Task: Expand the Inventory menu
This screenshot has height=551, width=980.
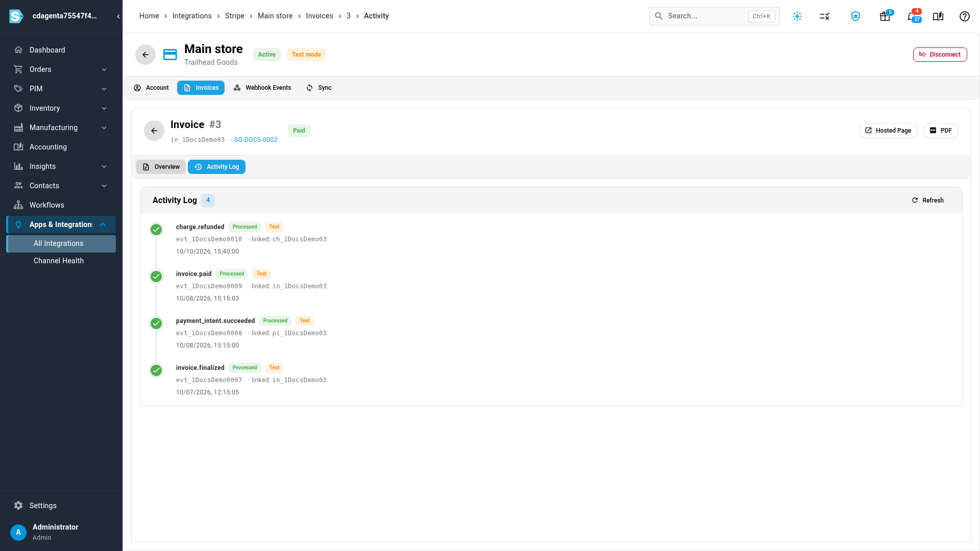Action: click(61, 108)
